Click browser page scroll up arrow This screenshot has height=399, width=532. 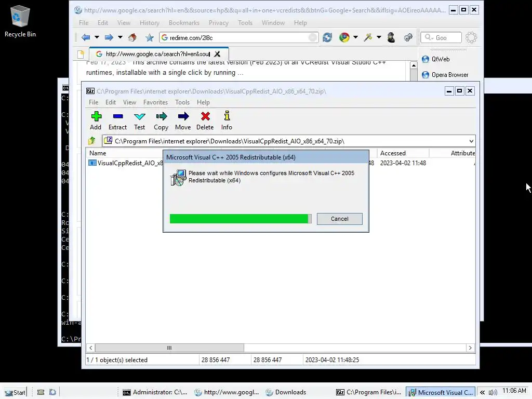(x=413, y=65)
